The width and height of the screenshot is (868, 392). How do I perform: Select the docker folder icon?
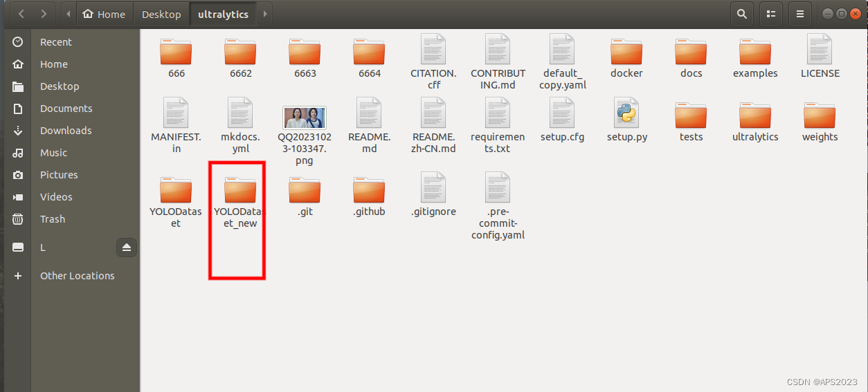(626, 51)
